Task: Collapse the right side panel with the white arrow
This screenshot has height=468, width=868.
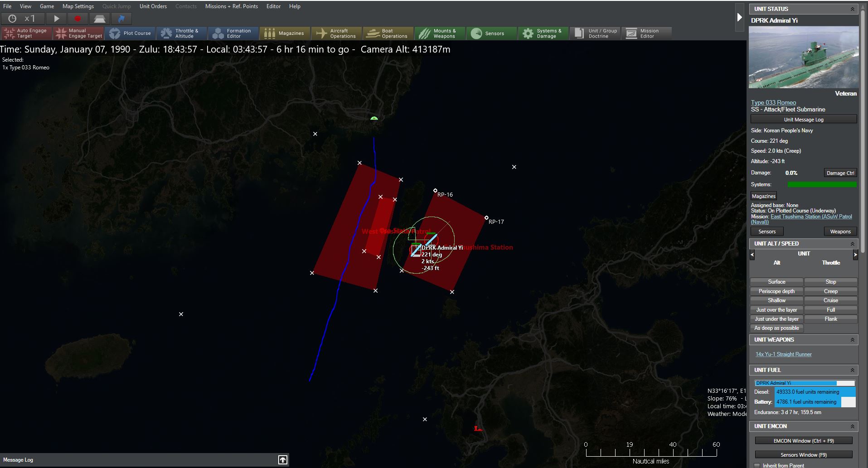Action: click(x=740, y=17)
